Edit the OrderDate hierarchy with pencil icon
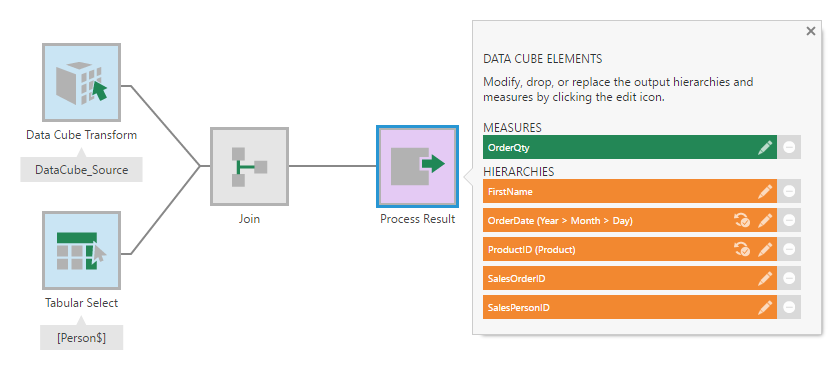 tap(765, 220)
